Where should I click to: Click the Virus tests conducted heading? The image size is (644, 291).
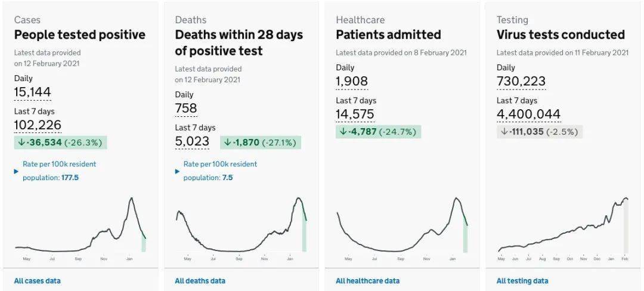click(x=561, y=35)
